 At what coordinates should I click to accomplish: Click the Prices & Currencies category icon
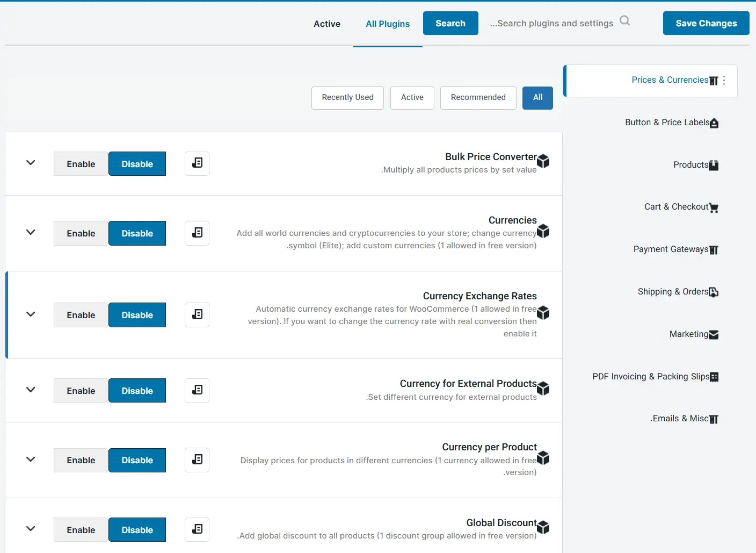[714, 81]
